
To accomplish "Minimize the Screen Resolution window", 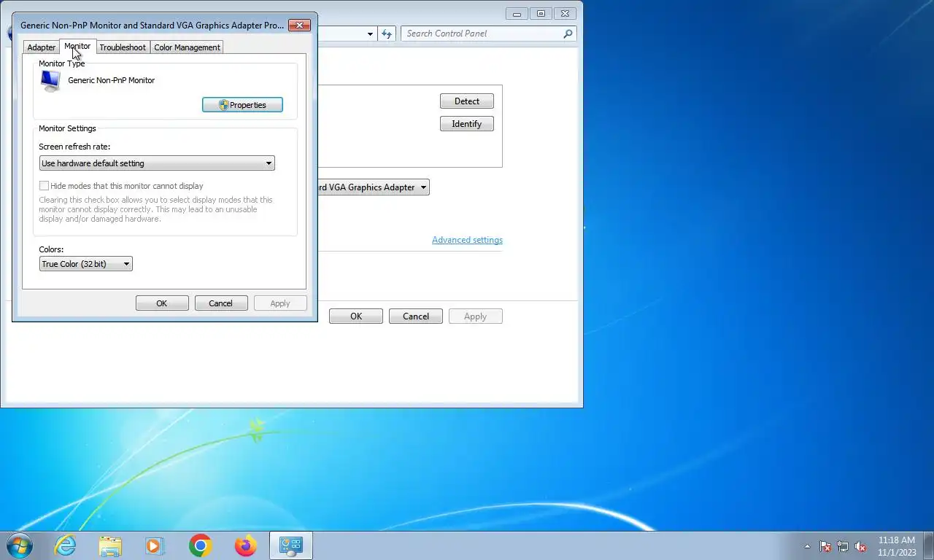I will pos(517,13).
